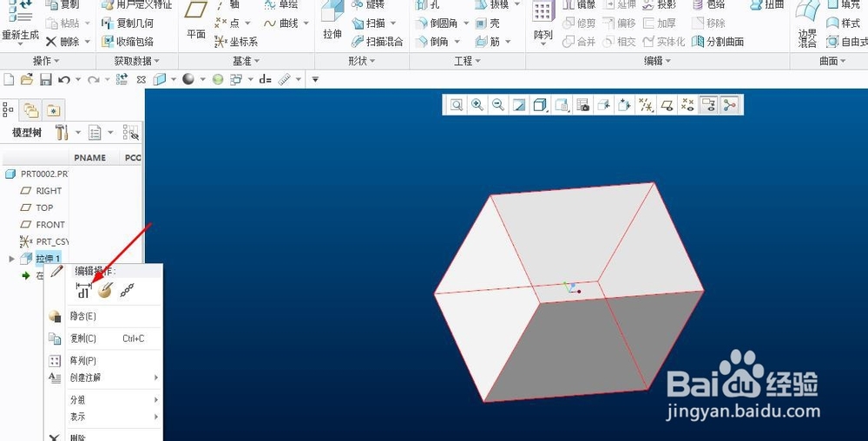This screenshot has height=441, width=868.
Task: Click Edit Dimensions d1 icon in context menu
Action: 83,290
